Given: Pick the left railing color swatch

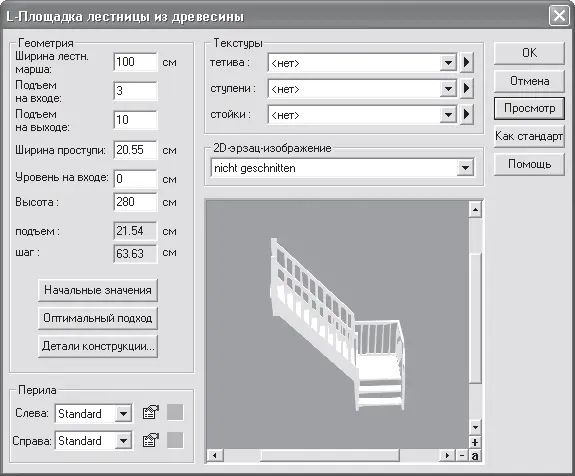Looking at the screenshot, I should pos(175,412).
